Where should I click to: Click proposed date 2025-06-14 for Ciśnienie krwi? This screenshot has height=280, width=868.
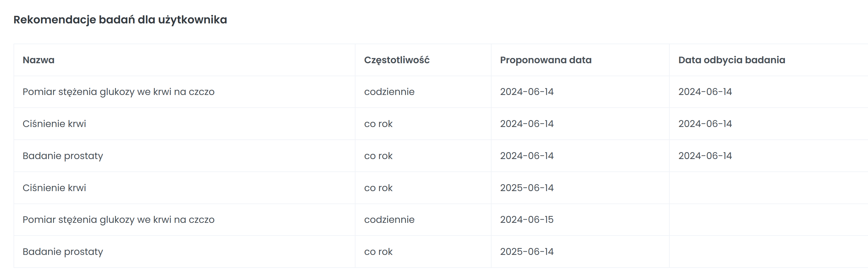[x=527, y=188]
